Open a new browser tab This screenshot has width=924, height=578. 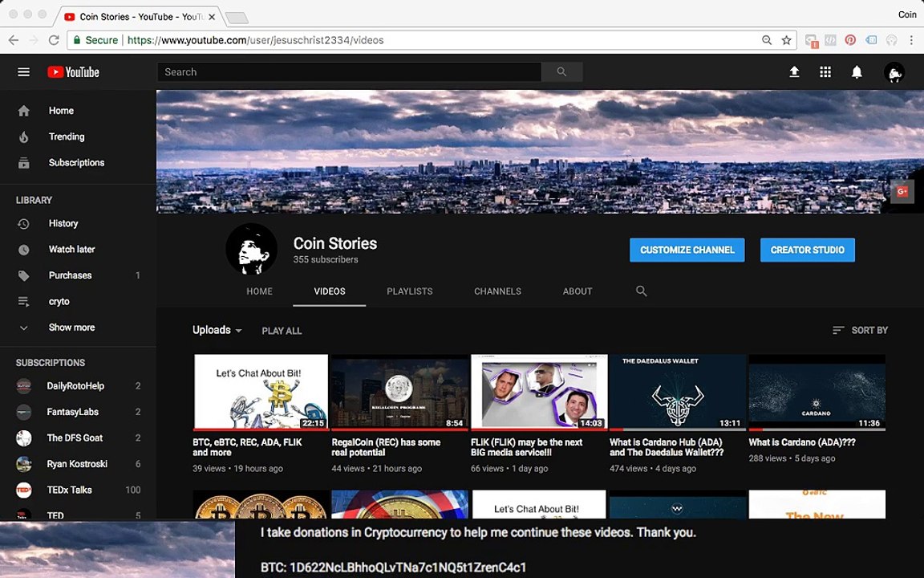click(x=237, y=18)
